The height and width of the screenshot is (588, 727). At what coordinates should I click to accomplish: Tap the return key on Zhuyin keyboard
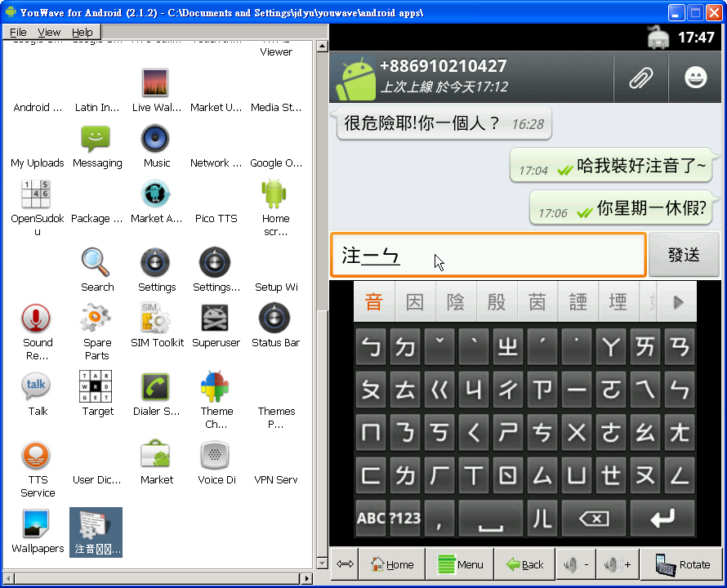click(662, 518)
